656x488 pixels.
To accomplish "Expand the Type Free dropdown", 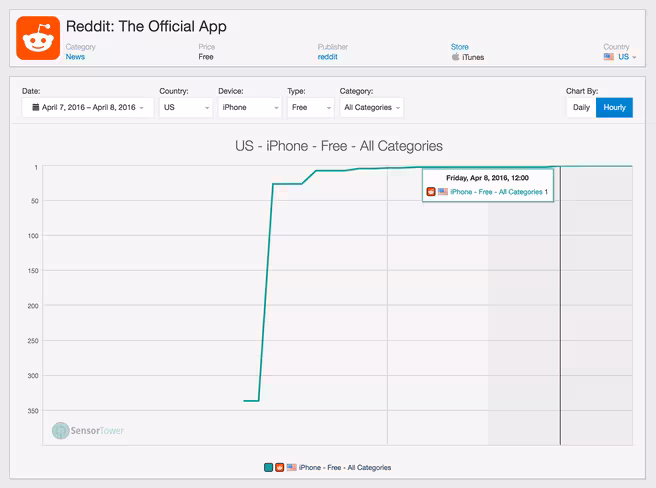I will (x=311, y=108).
